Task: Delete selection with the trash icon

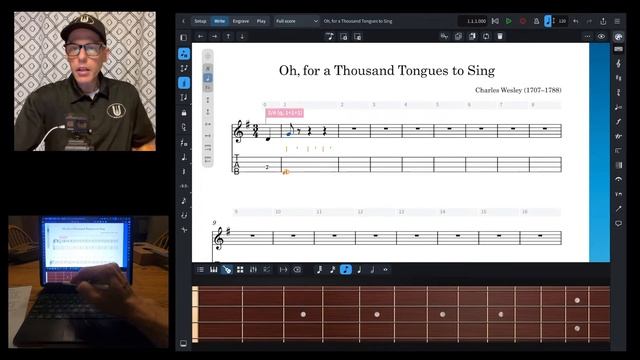Action: point(500,36)
